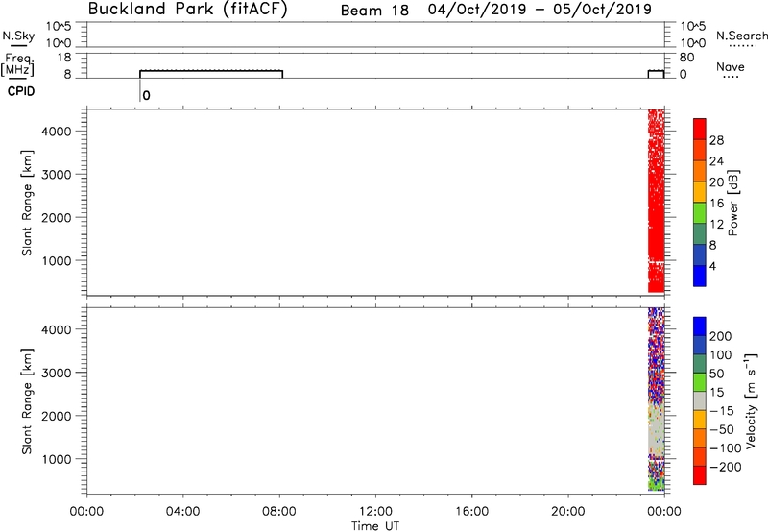This screenshot has height=532, width=768.
Task: Click the CPID value 0 marker
Action: click(146, 95)
